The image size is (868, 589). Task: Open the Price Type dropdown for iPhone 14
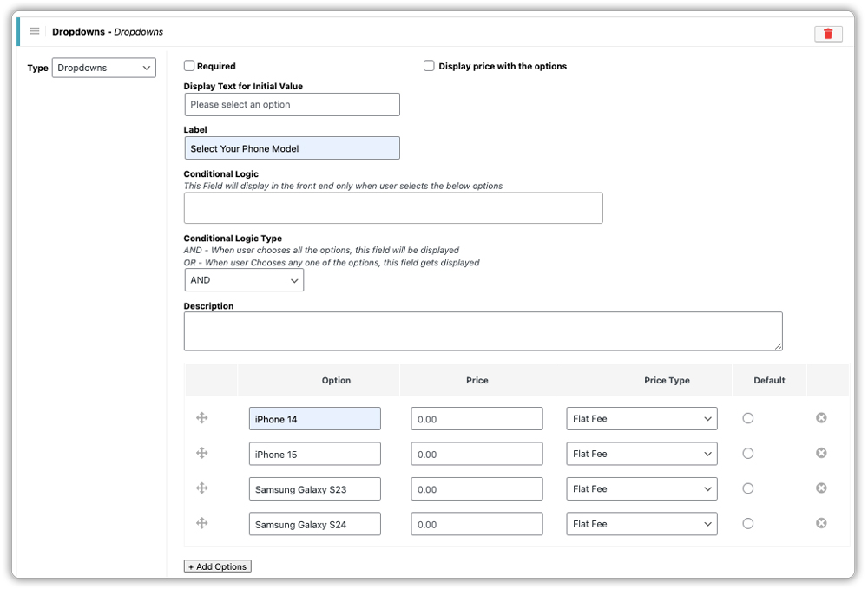click(x=641, y=417)
